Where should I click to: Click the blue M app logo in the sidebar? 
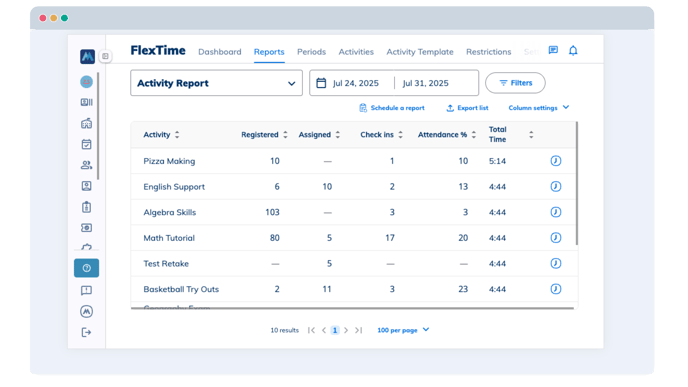(87, 56)
